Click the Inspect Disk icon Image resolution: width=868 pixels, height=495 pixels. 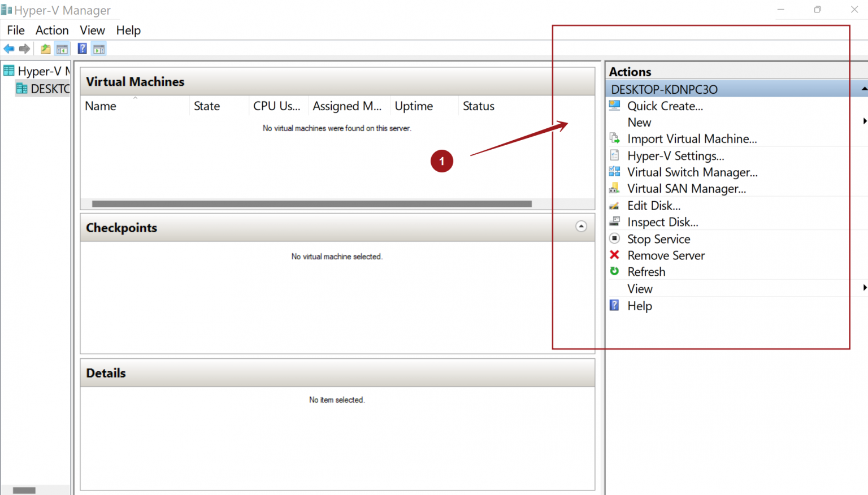coord(615,222)
